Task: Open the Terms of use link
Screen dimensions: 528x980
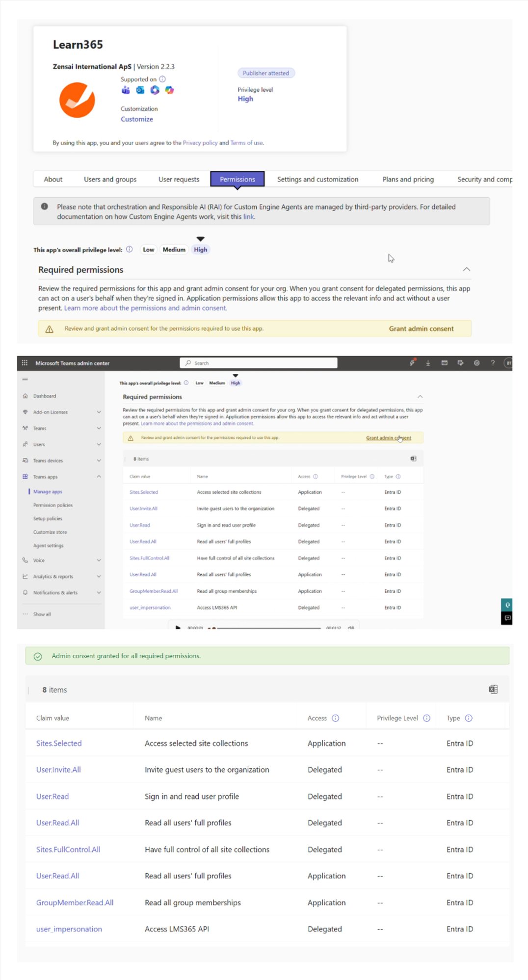Action: click(246, 143)
